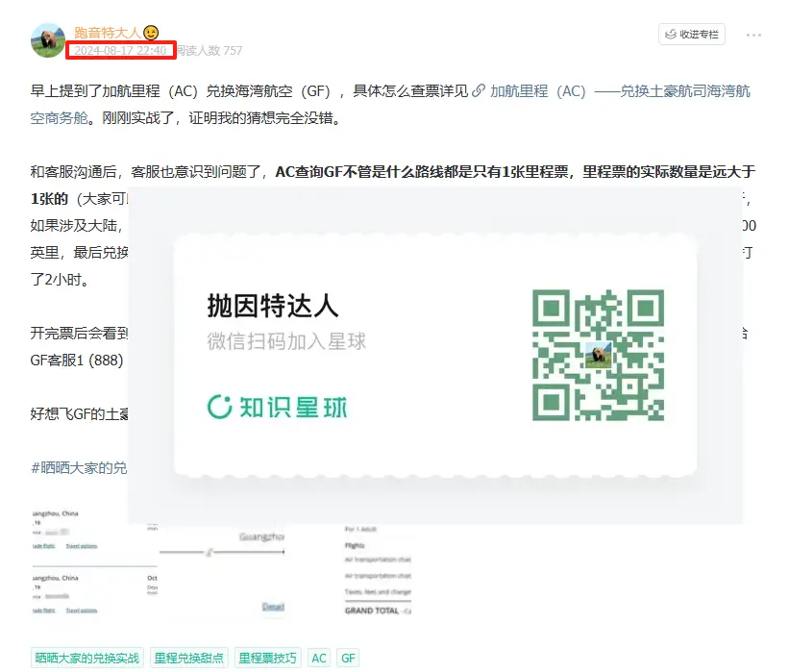Click the winking emoji beside author name
Viewport: 789px width, 672px height.
tap(151, 33)
